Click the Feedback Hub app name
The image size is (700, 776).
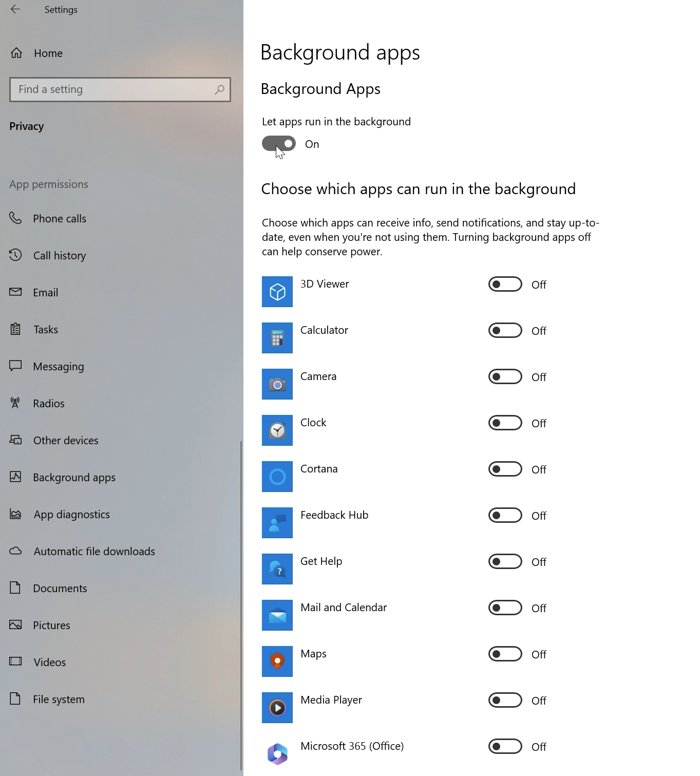(x=334, y=515)
